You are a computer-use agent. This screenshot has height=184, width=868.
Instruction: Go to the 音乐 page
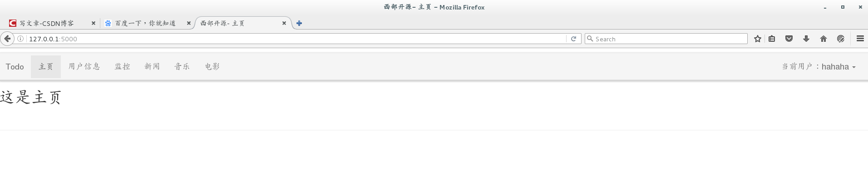182,66
